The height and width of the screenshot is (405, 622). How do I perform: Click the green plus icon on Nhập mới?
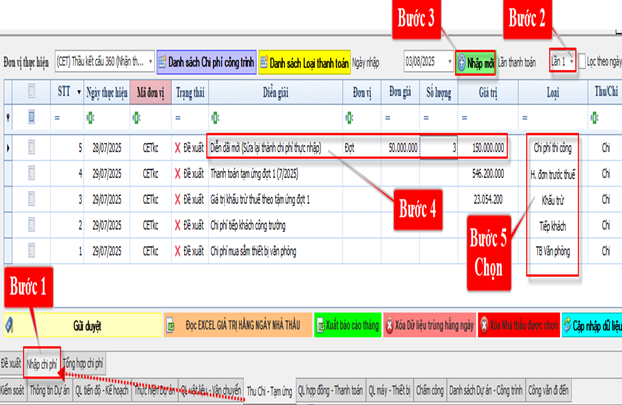coord(461,62)
